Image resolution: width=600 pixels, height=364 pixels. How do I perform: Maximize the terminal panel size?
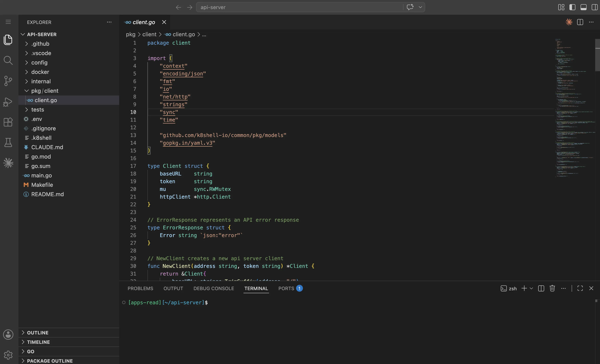580,288
